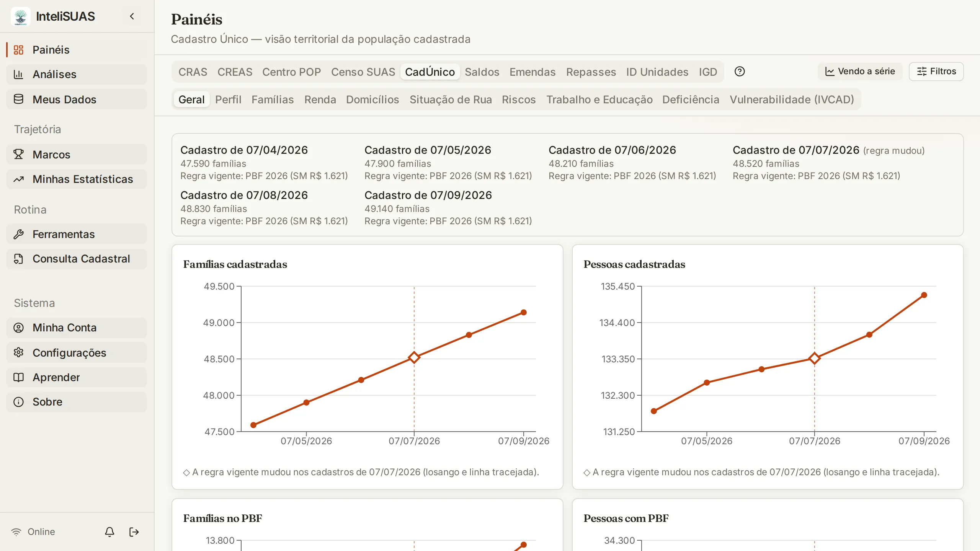Switch to the Repasses tab
980x551 pixels.
(591, 72)
